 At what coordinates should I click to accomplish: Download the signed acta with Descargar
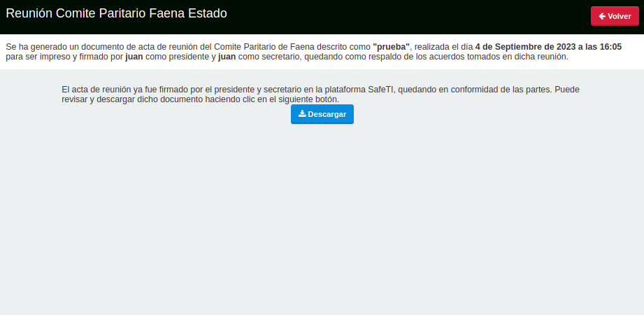(x=322, y=114)
